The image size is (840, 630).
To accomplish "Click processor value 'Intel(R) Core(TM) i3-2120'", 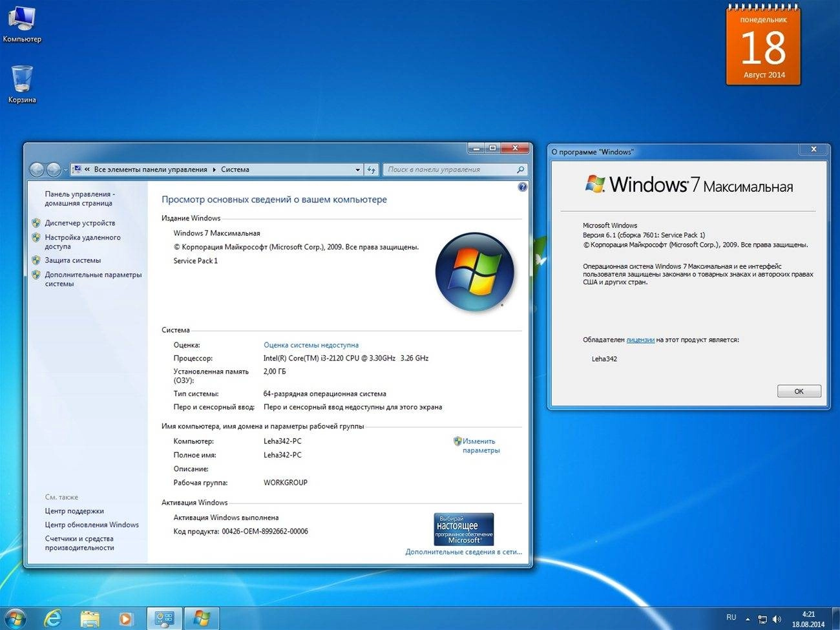I will [346, 358].
